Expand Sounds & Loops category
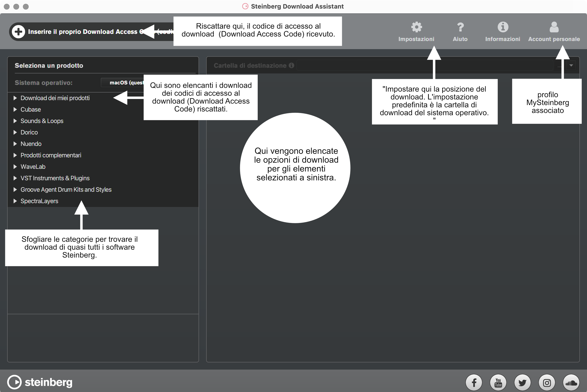587x392 pixels. tap(15, 121)
